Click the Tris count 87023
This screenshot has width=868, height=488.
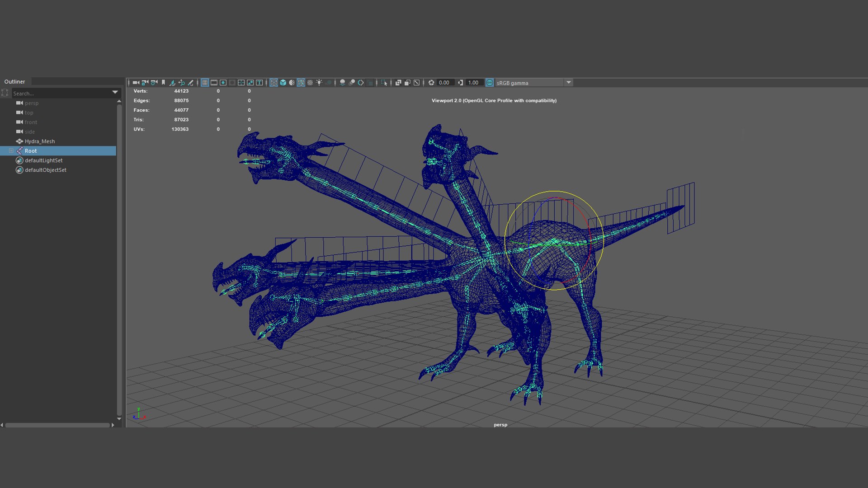click(x=181, y=119)
